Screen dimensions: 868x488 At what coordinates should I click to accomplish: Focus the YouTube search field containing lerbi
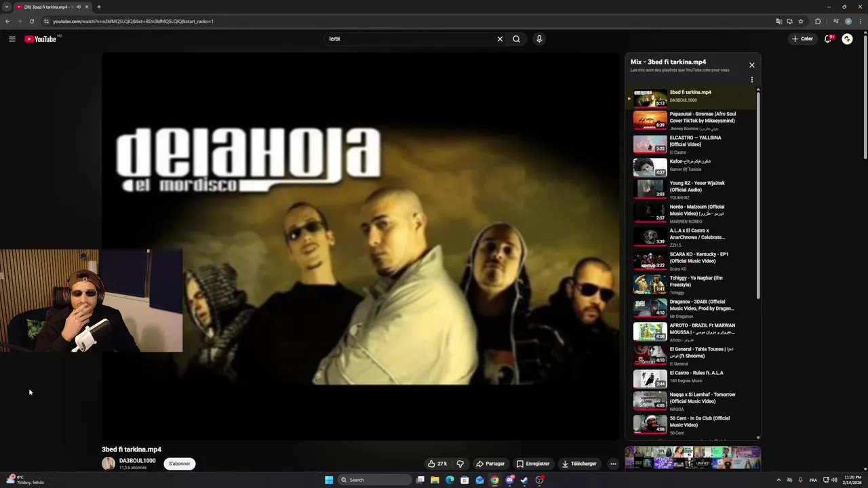(410, 39)
